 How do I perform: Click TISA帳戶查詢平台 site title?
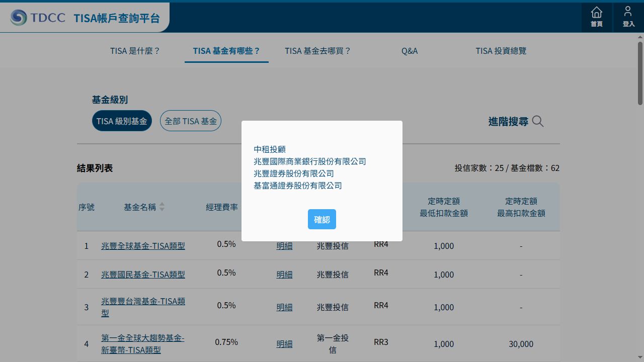(x=117, y=18)
